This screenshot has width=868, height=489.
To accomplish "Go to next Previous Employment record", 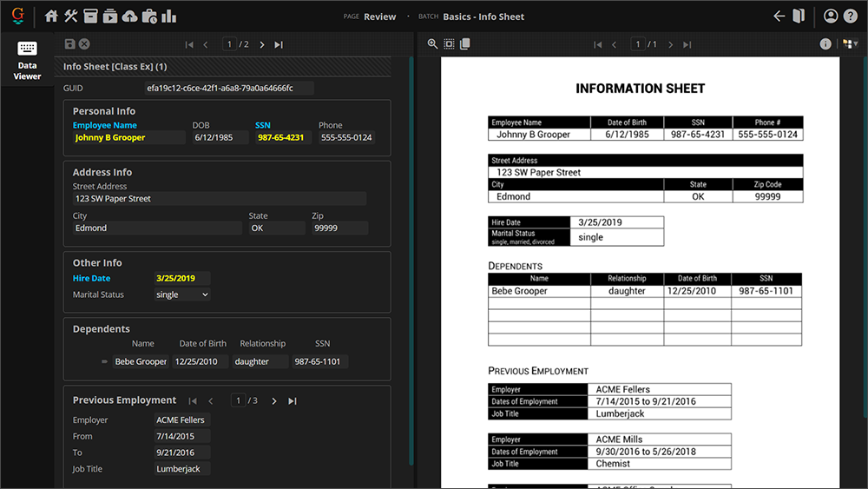I will (x=274, y=400).
